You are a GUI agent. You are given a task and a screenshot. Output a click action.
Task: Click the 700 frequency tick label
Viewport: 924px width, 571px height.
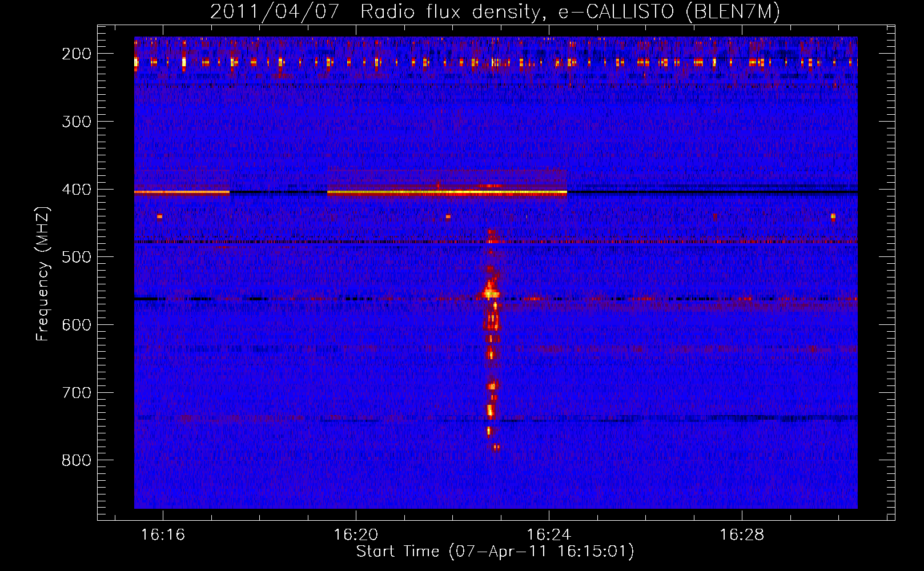coord(77,393)
